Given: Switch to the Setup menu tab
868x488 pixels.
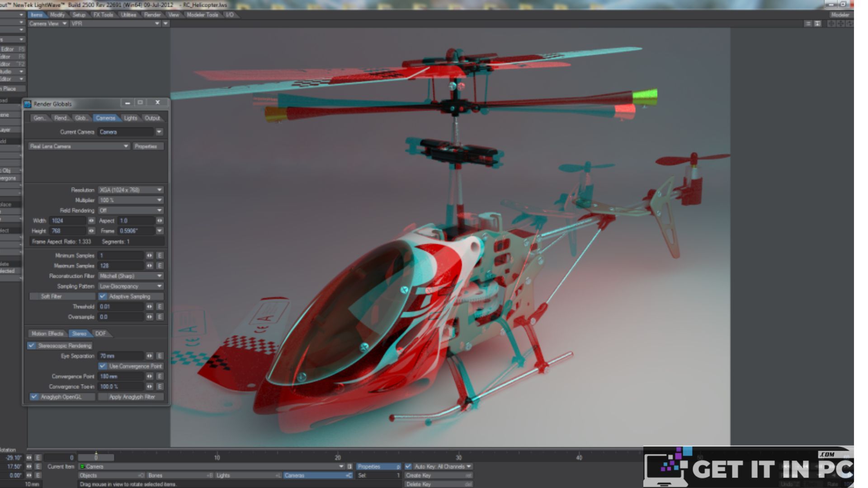Looking at the screenshot, I should click(x=79, y=14).
